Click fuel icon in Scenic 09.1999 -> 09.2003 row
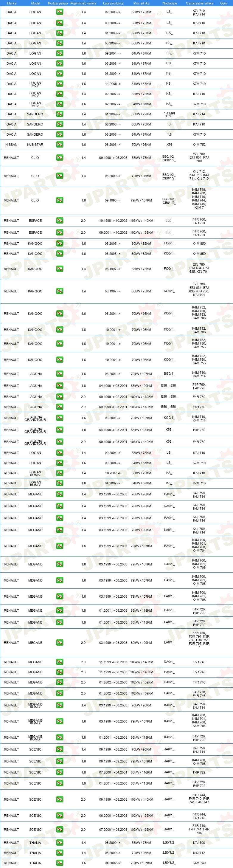The image size is (233, 868). click(x=60, y=761)
